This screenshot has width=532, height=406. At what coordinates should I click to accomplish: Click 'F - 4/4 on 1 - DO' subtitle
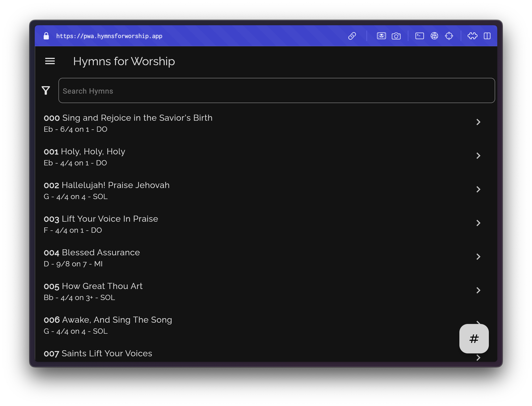point(73,230)
